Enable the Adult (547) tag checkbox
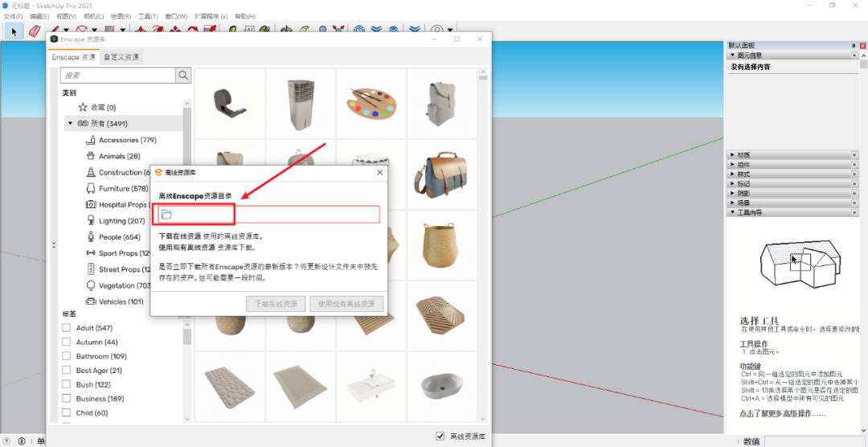 pos(67,328)
